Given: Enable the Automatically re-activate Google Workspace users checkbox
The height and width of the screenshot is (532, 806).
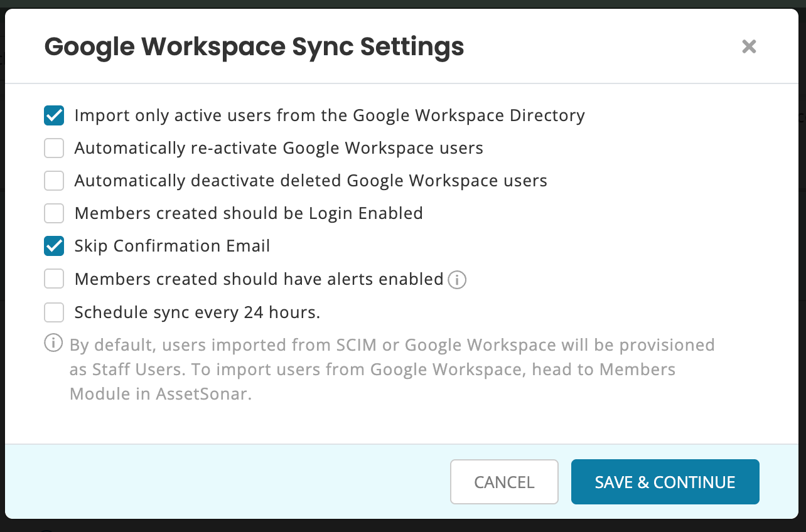Looking at the screenshot, I should (x=54, y=148).
